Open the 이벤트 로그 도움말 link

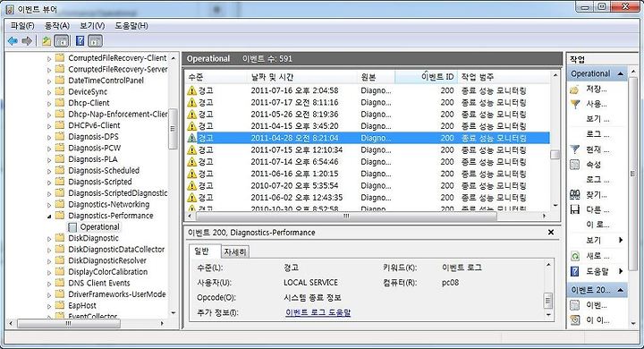click(x=318, y=312)
